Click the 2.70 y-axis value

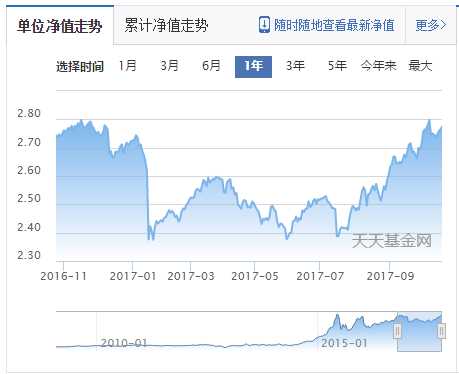tap(29, 142)
